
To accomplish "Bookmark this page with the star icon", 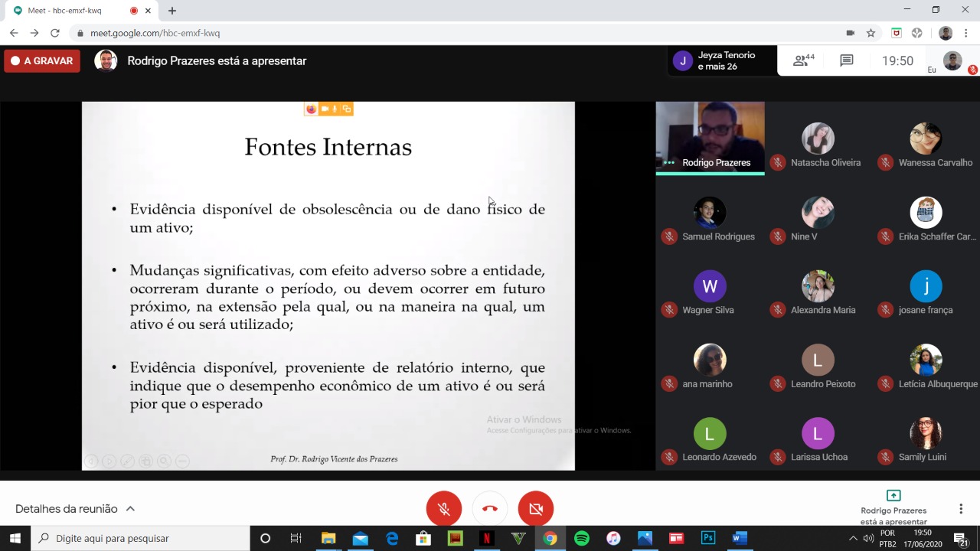I will pos(871,33).
